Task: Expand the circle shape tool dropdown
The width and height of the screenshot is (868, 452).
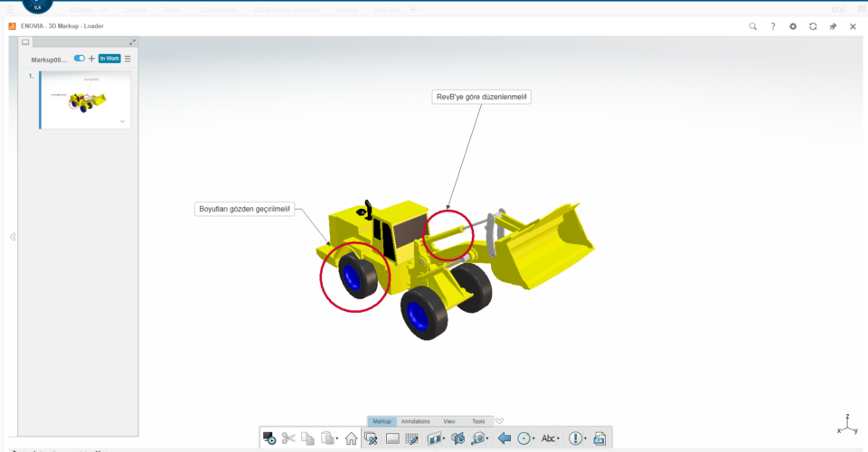Action: click(533, 439)
